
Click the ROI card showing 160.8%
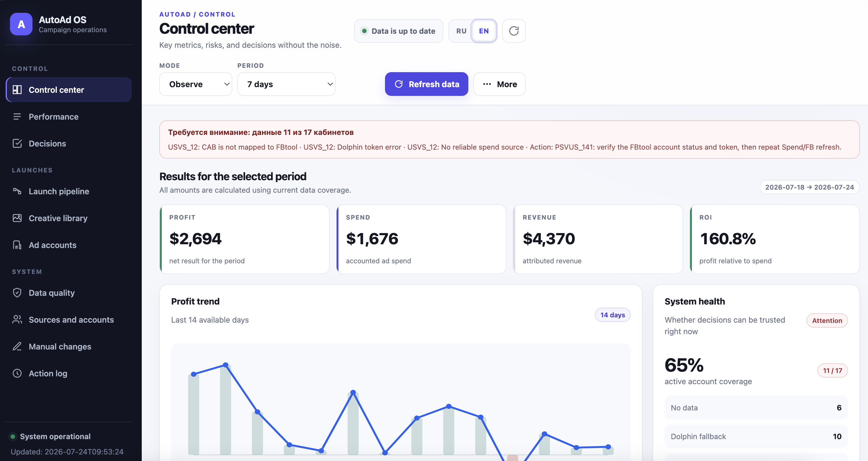click(x=775, y=239)
